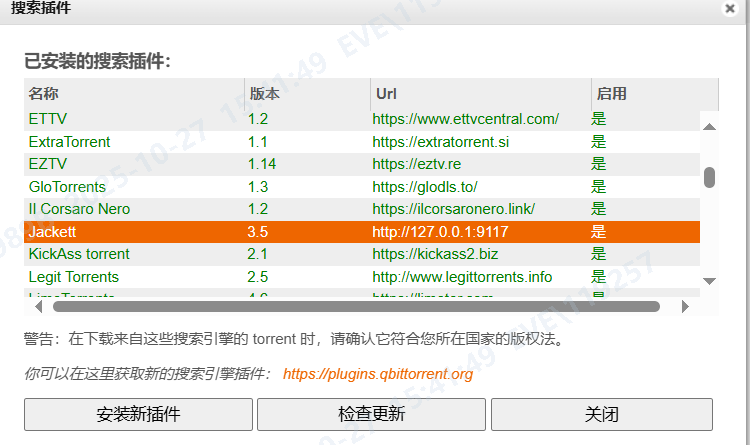Select the ExtraTorrent plugin row

tap(362, 142)
